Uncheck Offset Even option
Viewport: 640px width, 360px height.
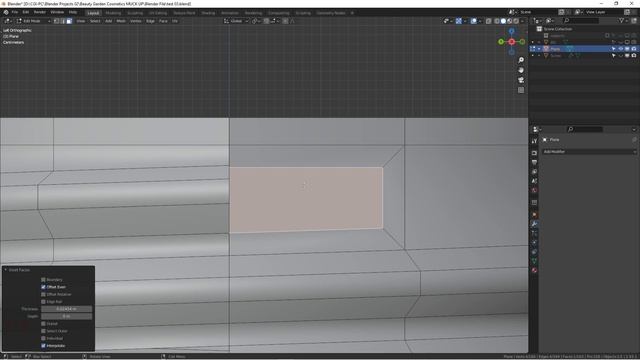pyautogui.click(x=43, y=287)
